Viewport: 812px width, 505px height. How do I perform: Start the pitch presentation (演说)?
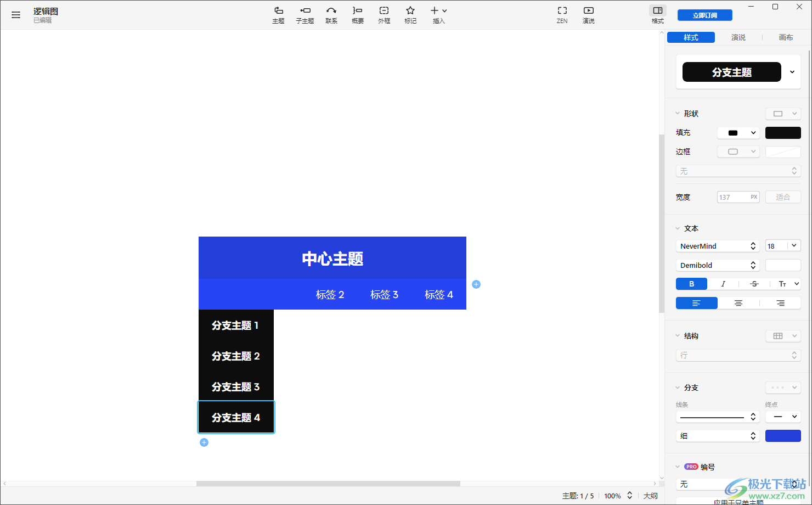pos(589,15)
